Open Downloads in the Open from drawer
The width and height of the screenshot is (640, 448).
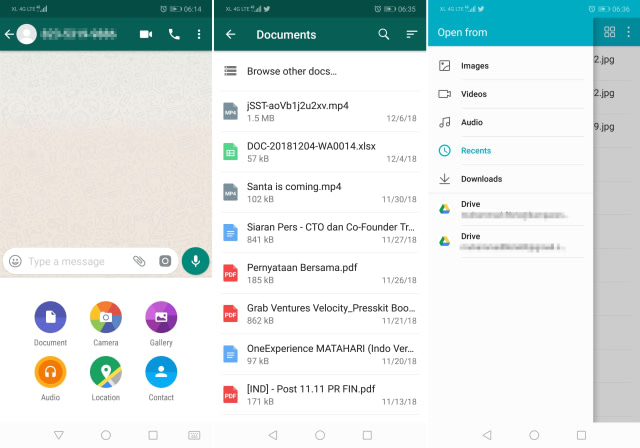coord(510,179)
